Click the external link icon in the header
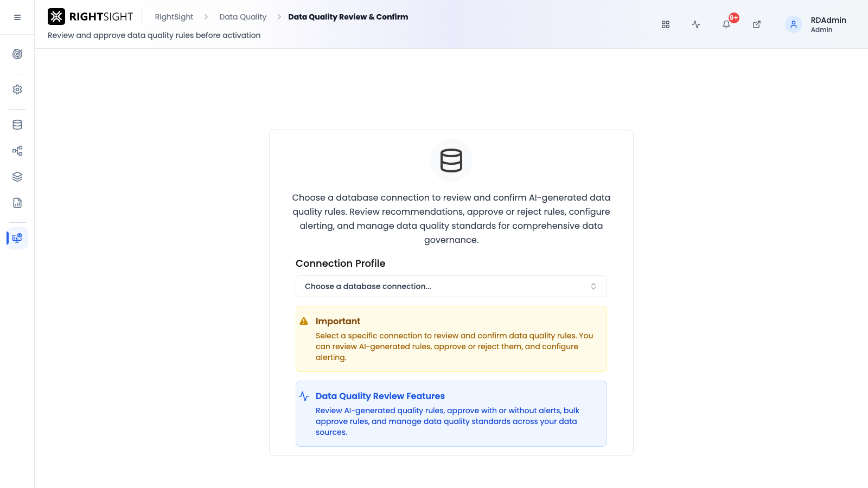 tap(757, 24)
